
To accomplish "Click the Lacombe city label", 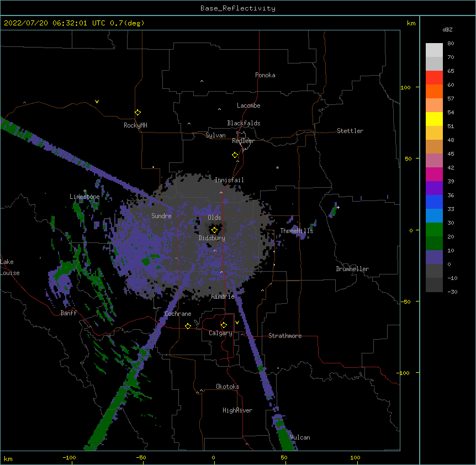I will 248,105.
